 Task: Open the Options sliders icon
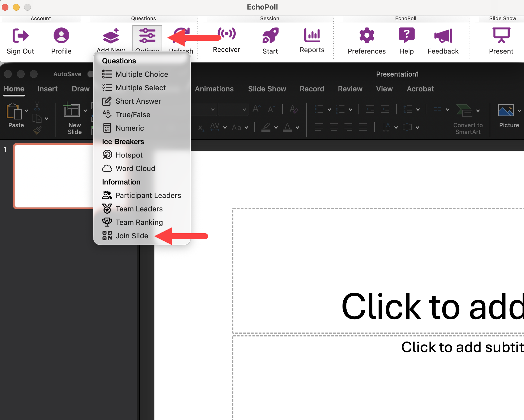(147, 36)
